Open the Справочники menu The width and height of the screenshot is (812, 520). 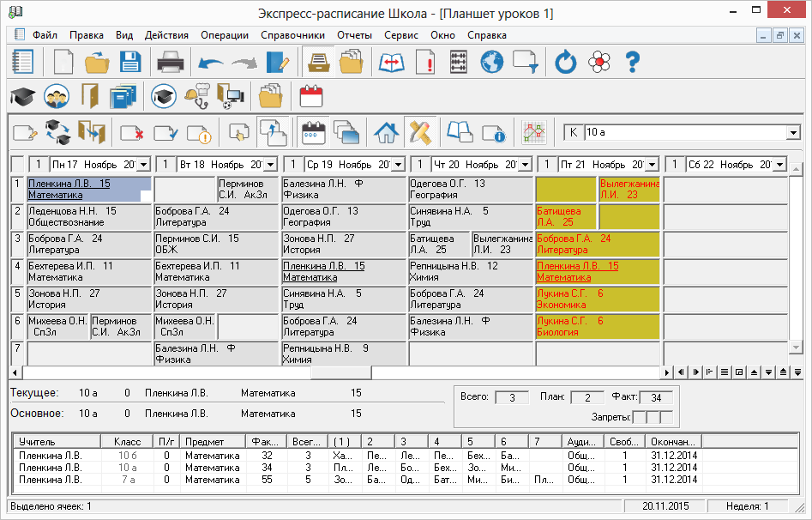[x=292, y=35]
